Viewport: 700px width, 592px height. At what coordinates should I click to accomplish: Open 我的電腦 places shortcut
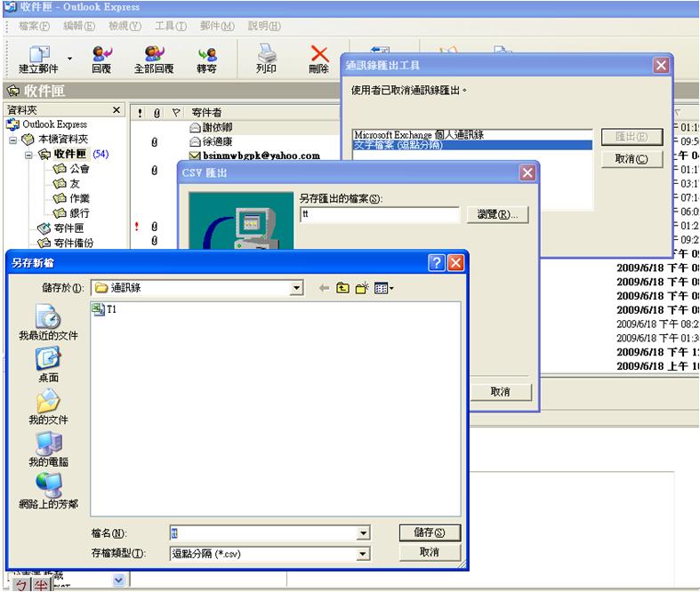(x=48, y=449)
